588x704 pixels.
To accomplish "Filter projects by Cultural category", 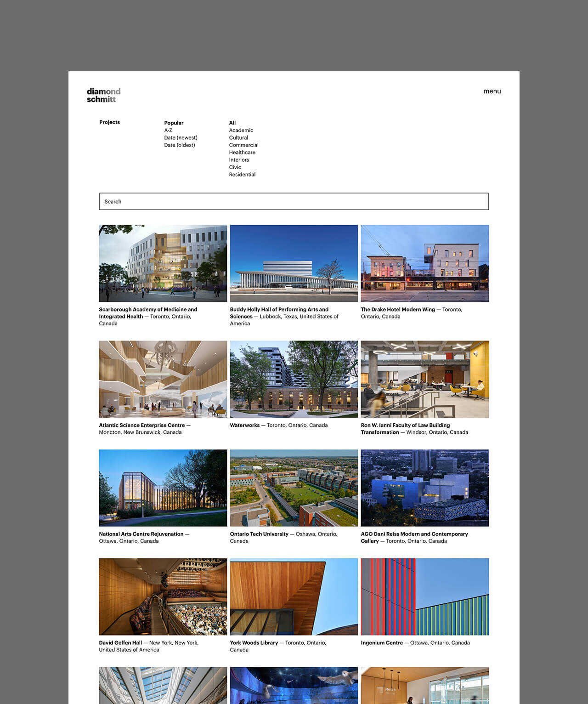I will point(238,137).
